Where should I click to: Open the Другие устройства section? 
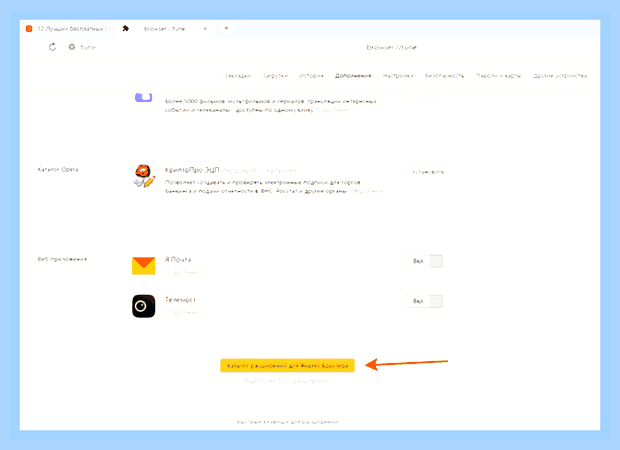tap(560, 76)
